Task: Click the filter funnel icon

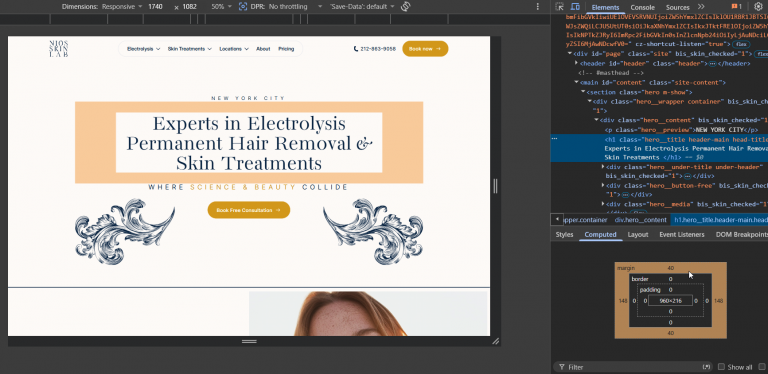Action: [x=561, y=367]
